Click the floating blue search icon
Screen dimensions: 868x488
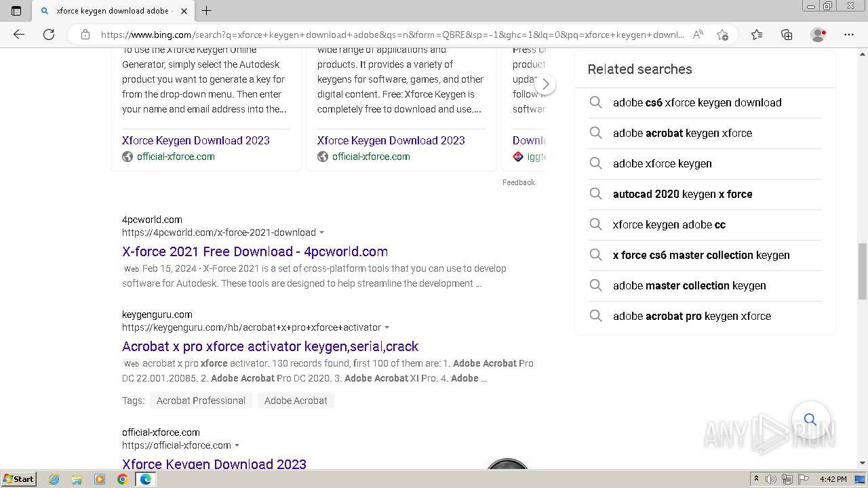point(810,420)
